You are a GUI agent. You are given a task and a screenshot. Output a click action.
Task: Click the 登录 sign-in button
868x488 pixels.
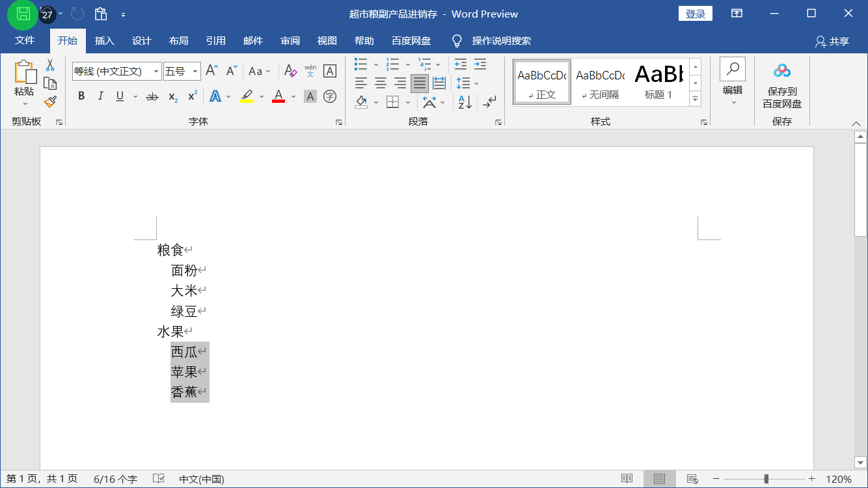696,14
